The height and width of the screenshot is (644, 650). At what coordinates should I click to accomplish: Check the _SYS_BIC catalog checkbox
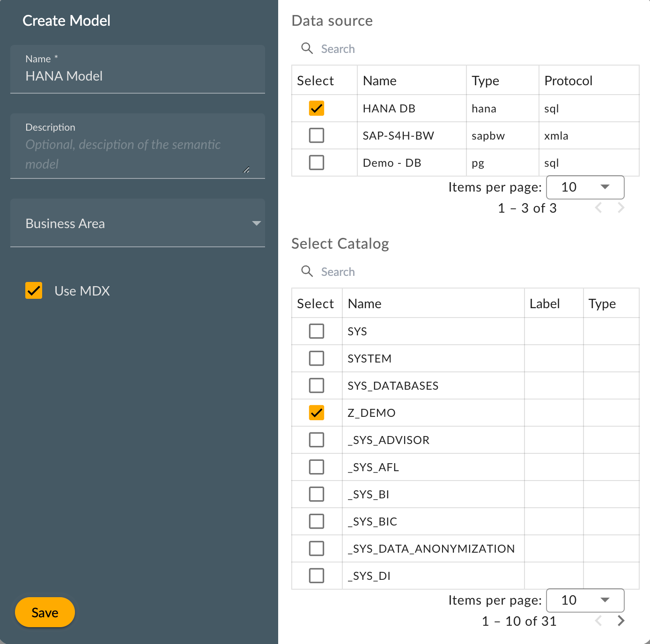(317, 521)
